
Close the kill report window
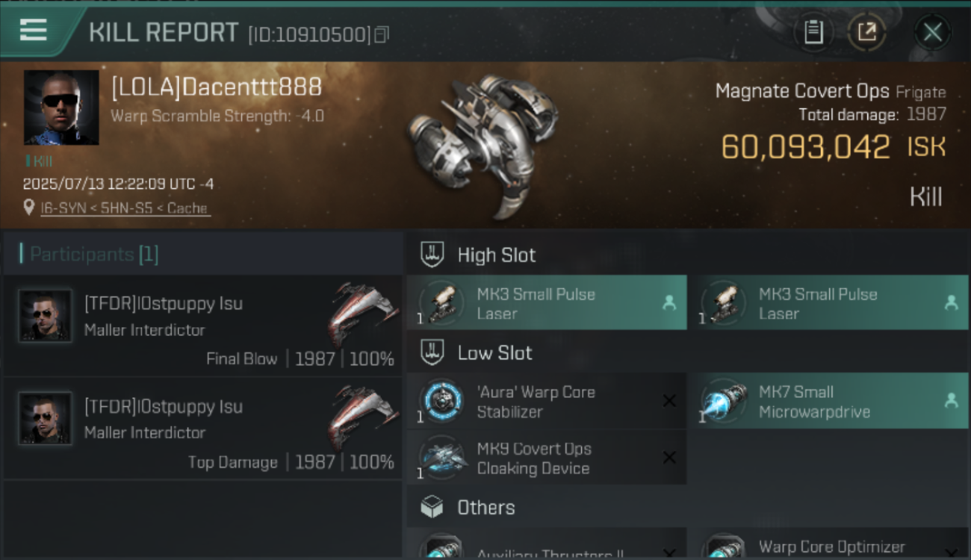pos(932,32)
